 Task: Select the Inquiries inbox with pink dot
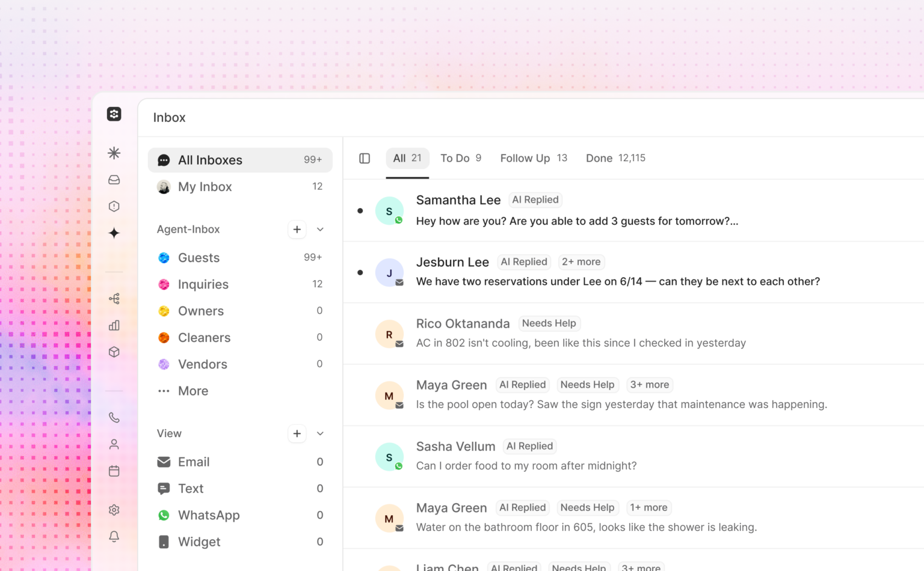(240, 284)
